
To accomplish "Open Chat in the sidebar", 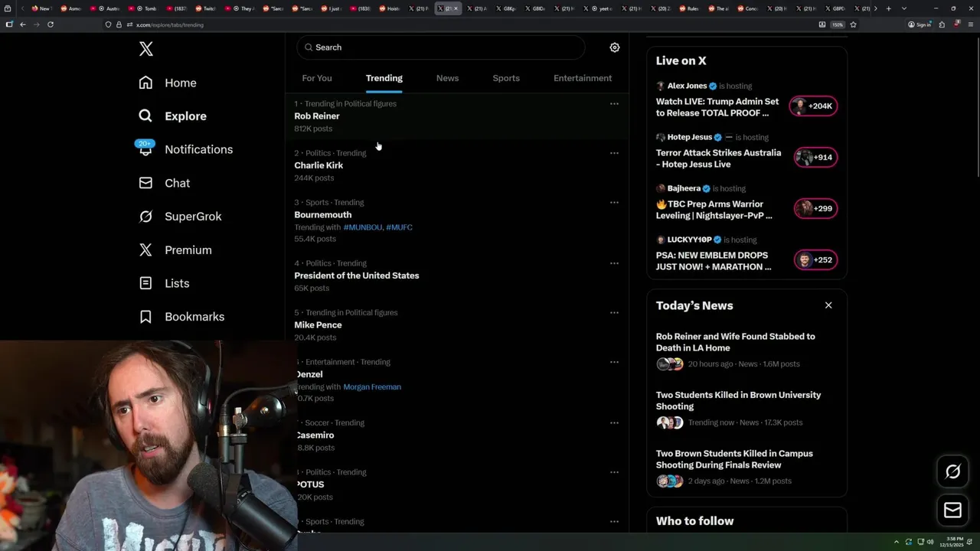I will coord(165,183).
